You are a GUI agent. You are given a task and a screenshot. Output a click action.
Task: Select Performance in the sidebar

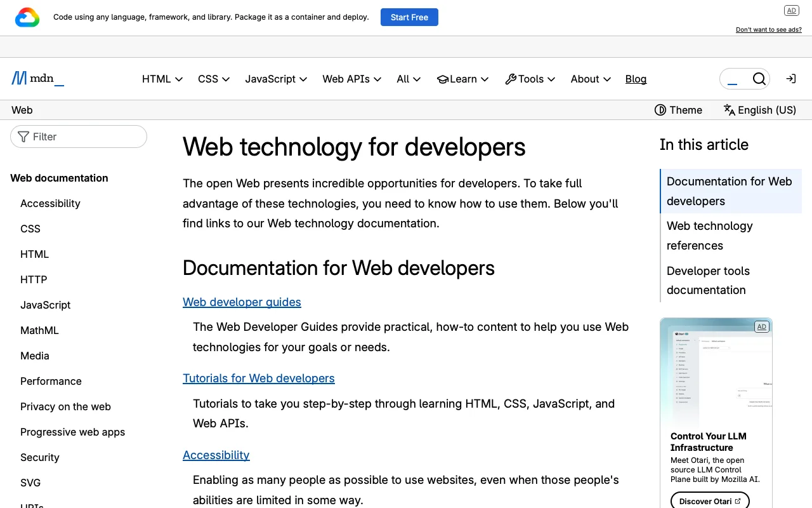51,381
